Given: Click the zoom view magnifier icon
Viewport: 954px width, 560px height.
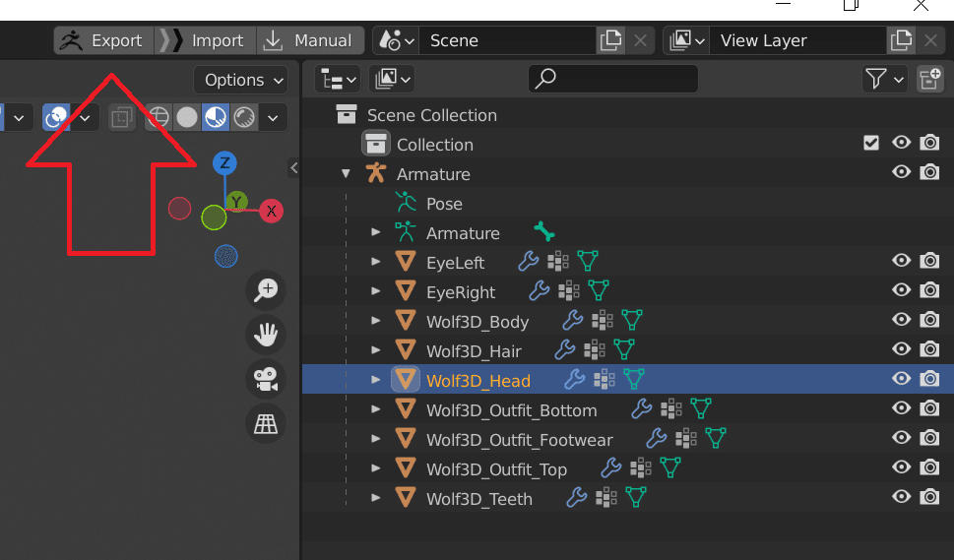Looking at the screenshot, I should (266, 290).
